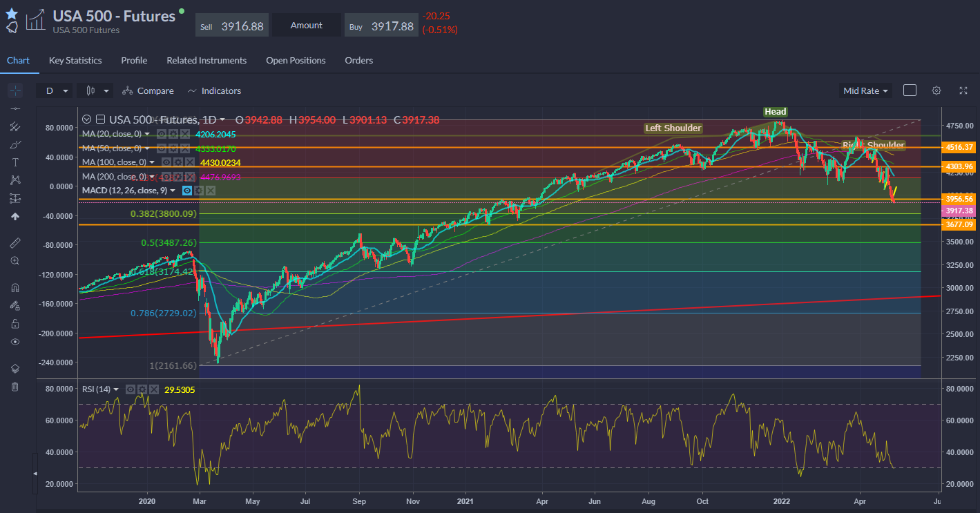The height and width of the screenshot is (513, 980).
Task: Toggle visibility of RSI 14 indicator
Action: [x=130, y=389]
